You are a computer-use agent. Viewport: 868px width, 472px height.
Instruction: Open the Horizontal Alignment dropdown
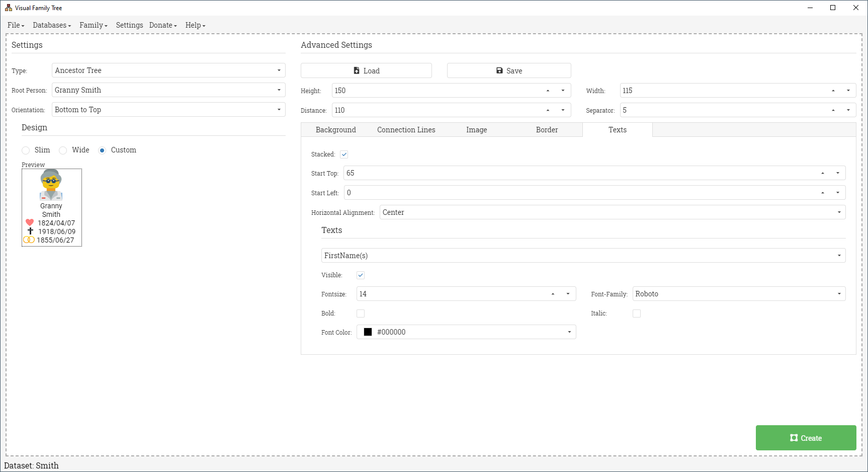click(613, 212)
